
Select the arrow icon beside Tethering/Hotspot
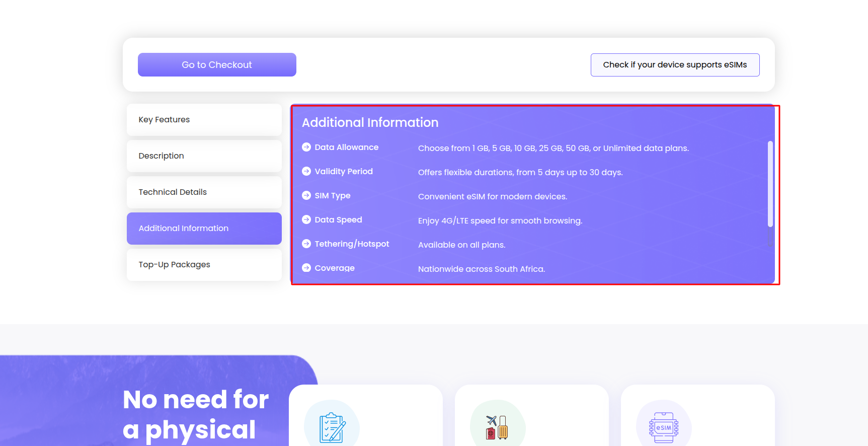(306, 244)
